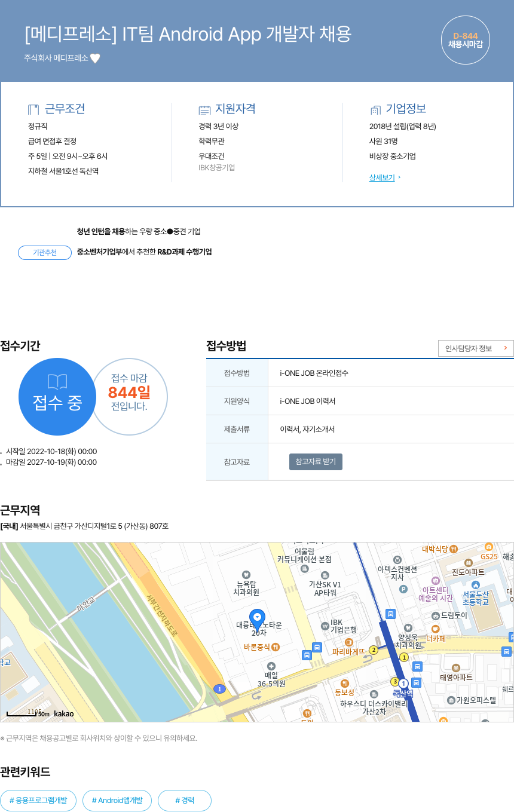Click the 마감일 2027-10-19(화) 00:00 text

tap(51, 462)
